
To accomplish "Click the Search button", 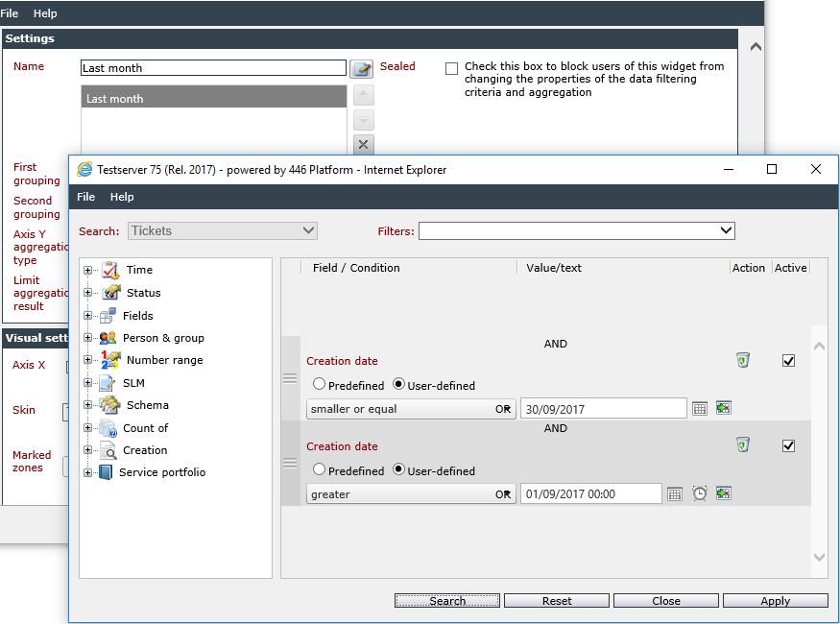I will coord(447,600).
